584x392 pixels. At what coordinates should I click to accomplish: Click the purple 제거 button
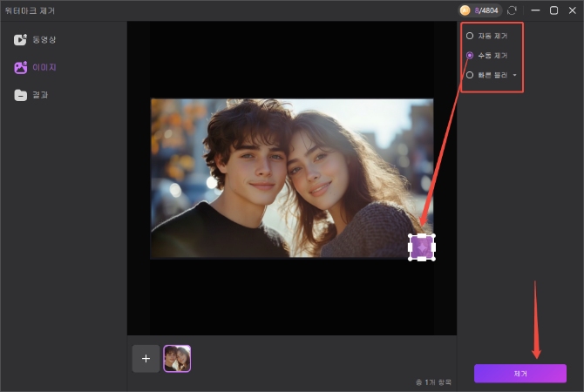click(x=519, y=373)
